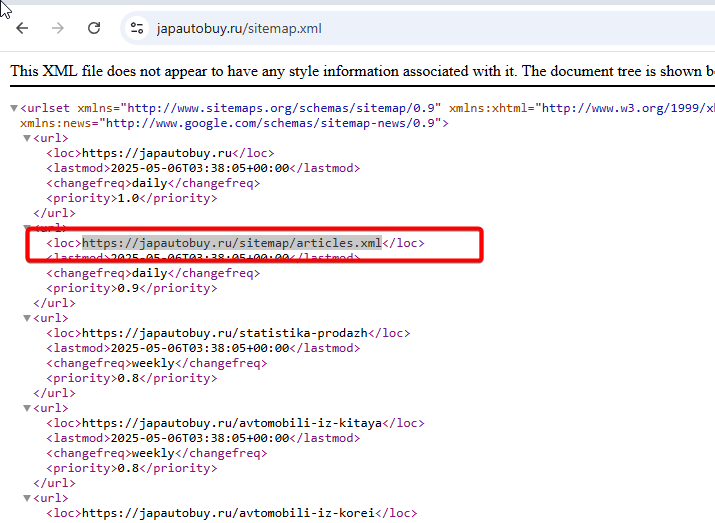Select the avtomobili-iz-kitaya URL text
Screen dimensions: 715x523
click(232, 423)
